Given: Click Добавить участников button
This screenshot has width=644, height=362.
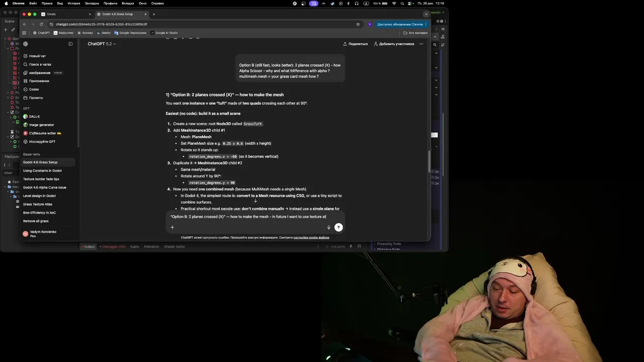Looking at the screenshot, I should pyautogui.click(x=394, y=44).
